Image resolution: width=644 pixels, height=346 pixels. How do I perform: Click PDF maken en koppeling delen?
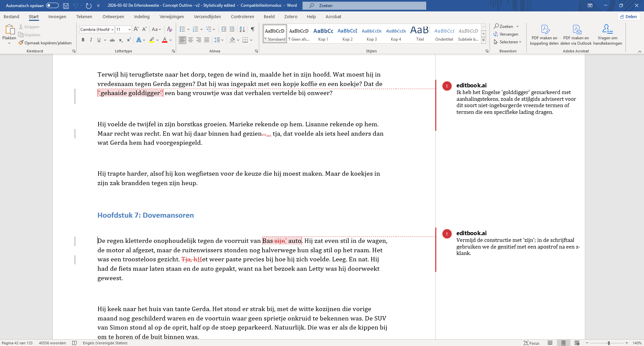pos(545,35)
